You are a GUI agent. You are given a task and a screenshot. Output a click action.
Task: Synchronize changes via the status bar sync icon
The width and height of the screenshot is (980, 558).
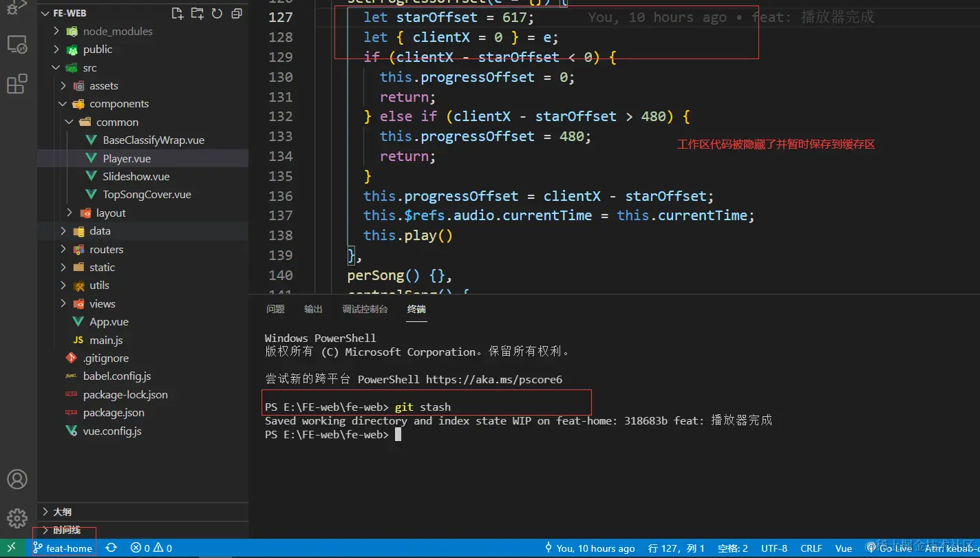pyautogui.click(x=111, y=548)
